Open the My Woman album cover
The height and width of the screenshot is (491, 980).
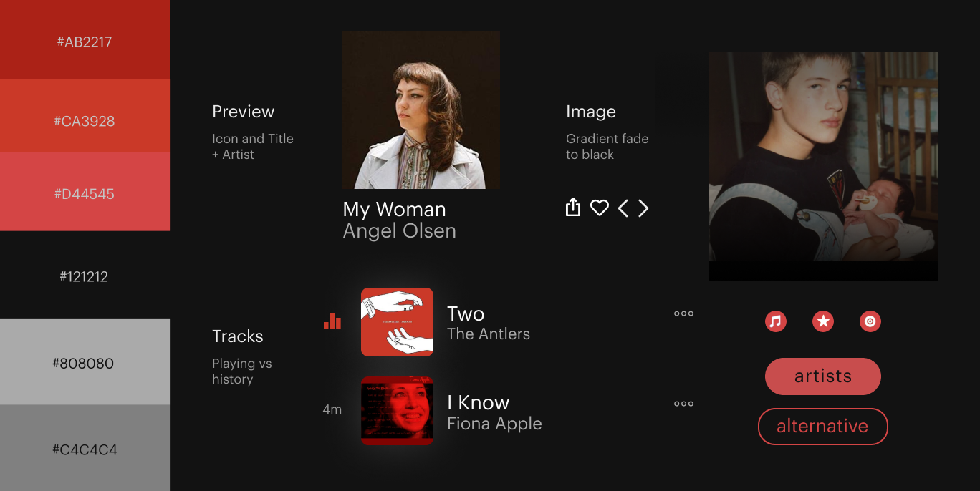pos(421,110)
